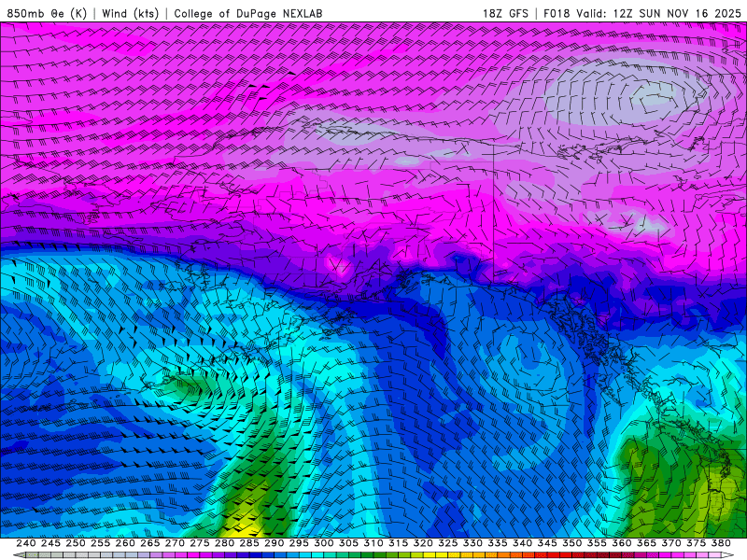Viewport: 747px width, 560px height.
Task: Click the 305 legend value
Action: pyautogui.click(x=348, y=543)
